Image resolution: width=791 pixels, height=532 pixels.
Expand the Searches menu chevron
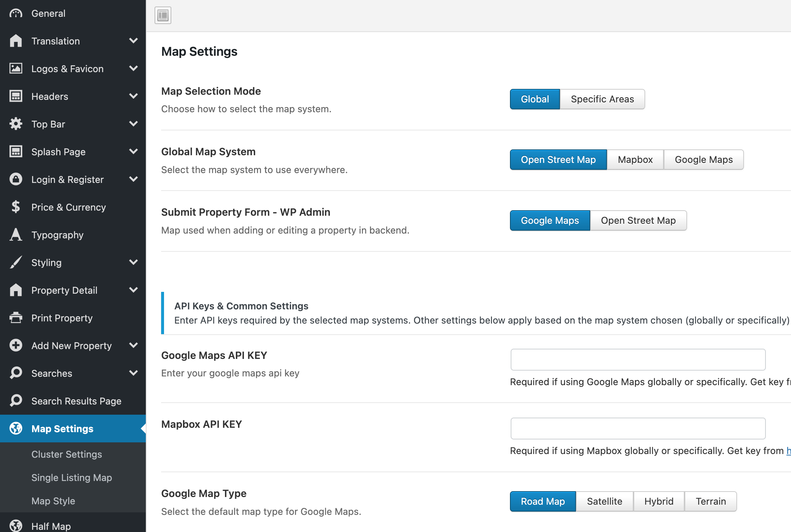[x=133, y=373]
